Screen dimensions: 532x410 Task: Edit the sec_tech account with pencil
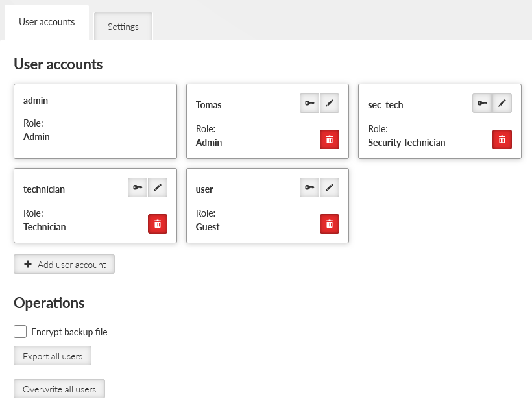click(502, 103)
